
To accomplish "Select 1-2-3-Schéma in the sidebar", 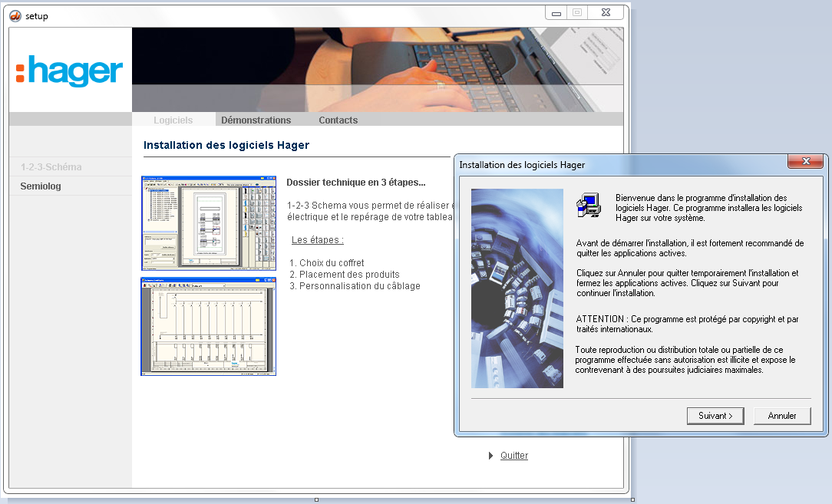I will [x=51, y=167].
